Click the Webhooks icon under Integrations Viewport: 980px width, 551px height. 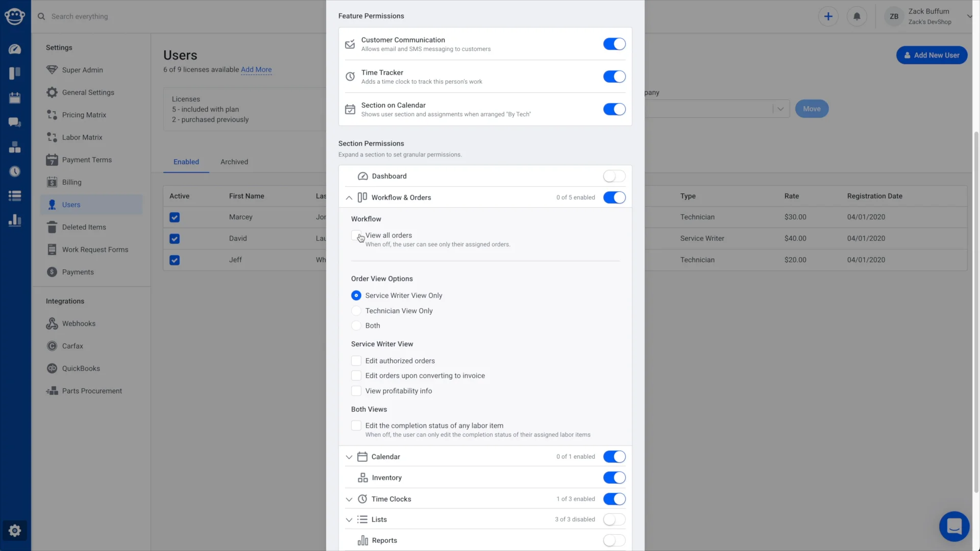[52, 323]
